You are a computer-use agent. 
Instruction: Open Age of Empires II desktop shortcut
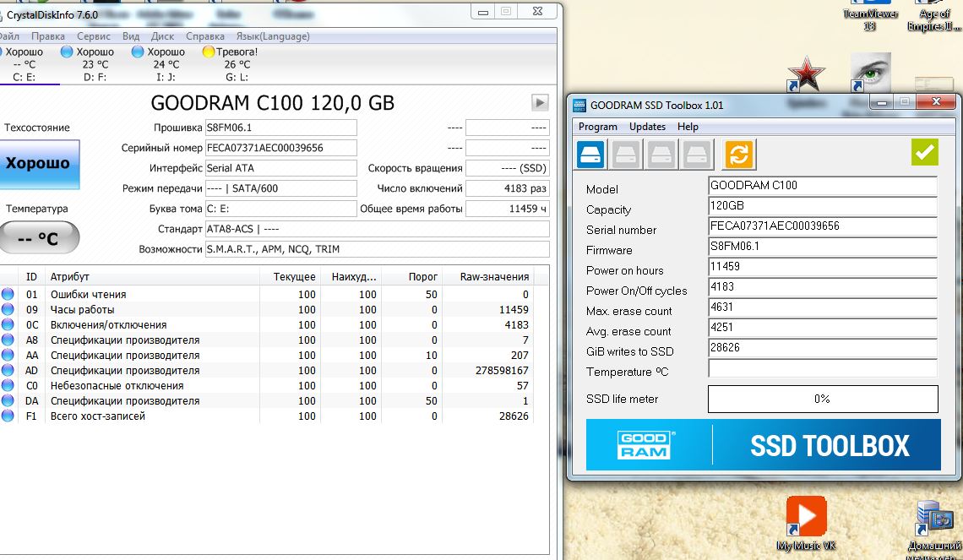coord(933,15)
